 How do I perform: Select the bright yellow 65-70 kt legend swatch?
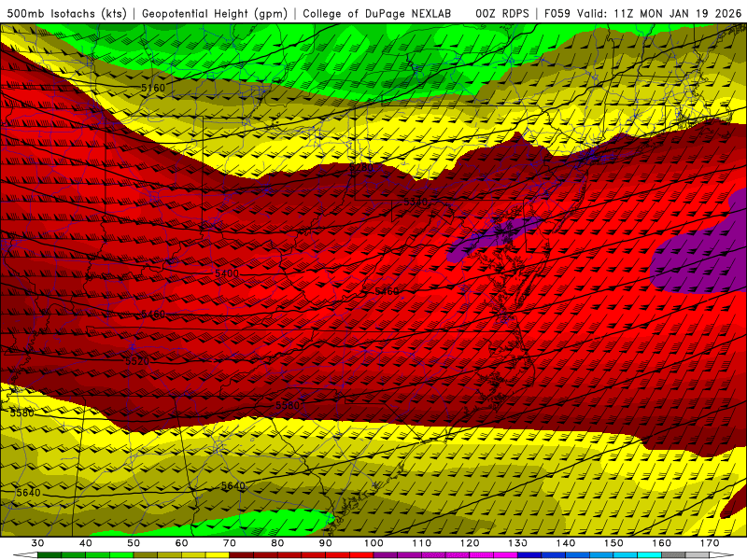click(218, 555)
